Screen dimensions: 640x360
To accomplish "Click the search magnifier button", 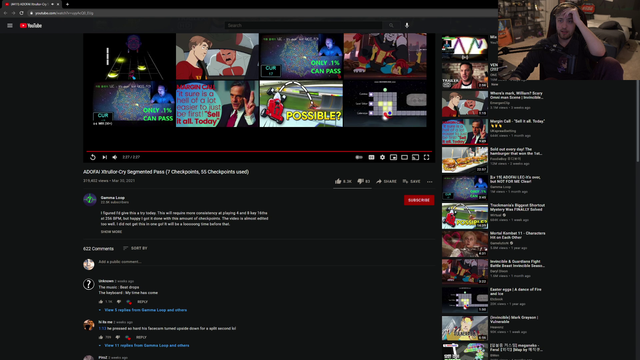I will tap(391, 25).
